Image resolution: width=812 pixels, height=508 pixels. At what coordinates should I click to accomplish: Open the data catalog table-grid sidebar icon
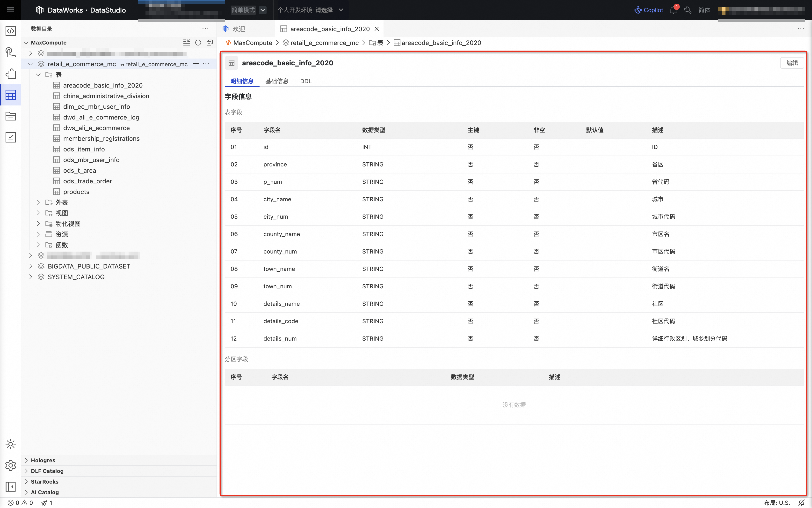(10, 95)
